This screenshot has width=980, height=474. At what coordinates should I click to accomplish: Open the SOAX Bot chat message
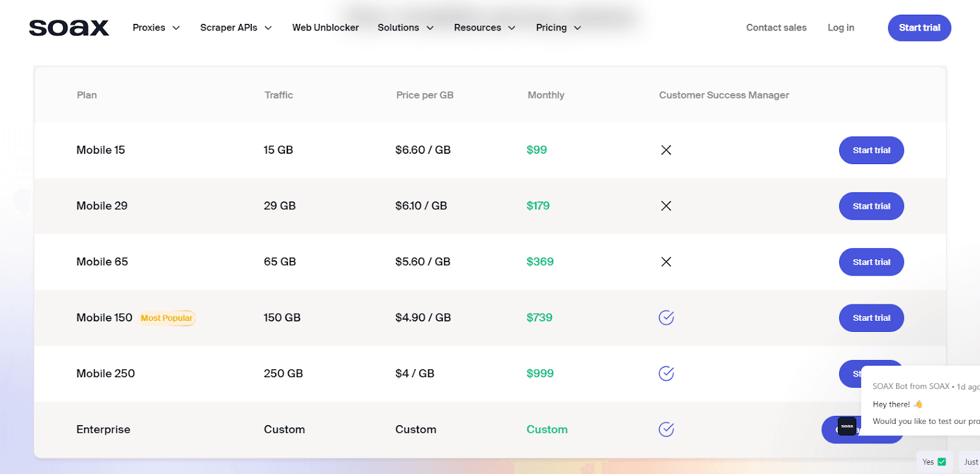pos(922,401)
